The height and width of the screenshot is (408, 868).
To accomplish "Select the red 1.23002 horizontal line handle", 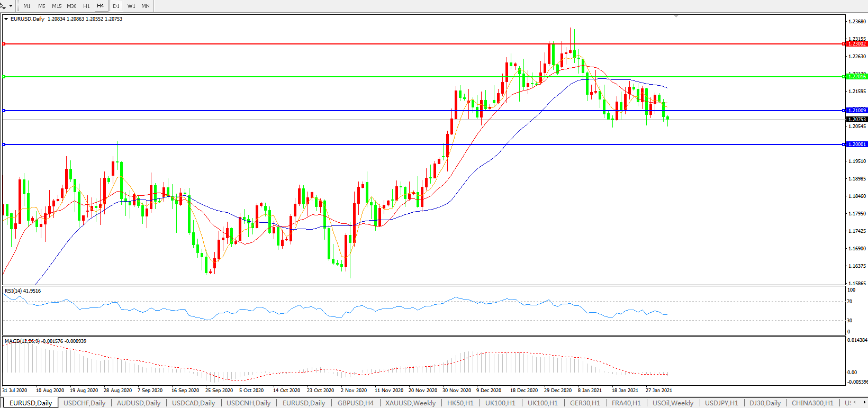I will click(x=4, y=44).
